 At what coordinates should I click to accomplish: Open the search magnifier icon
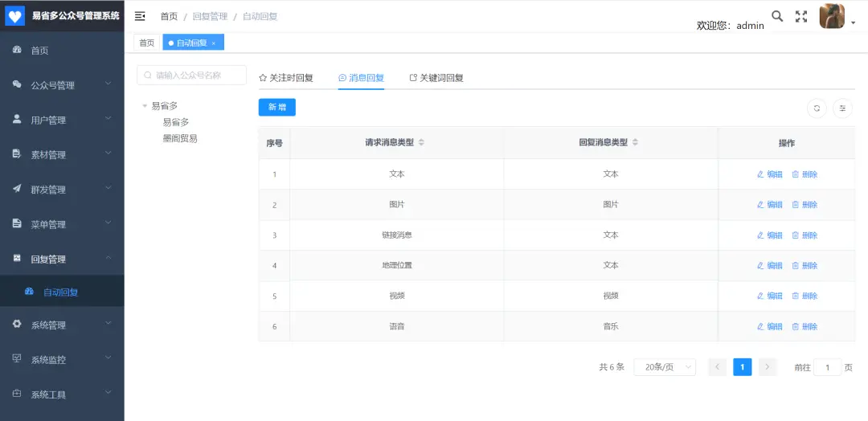point(777,16)
